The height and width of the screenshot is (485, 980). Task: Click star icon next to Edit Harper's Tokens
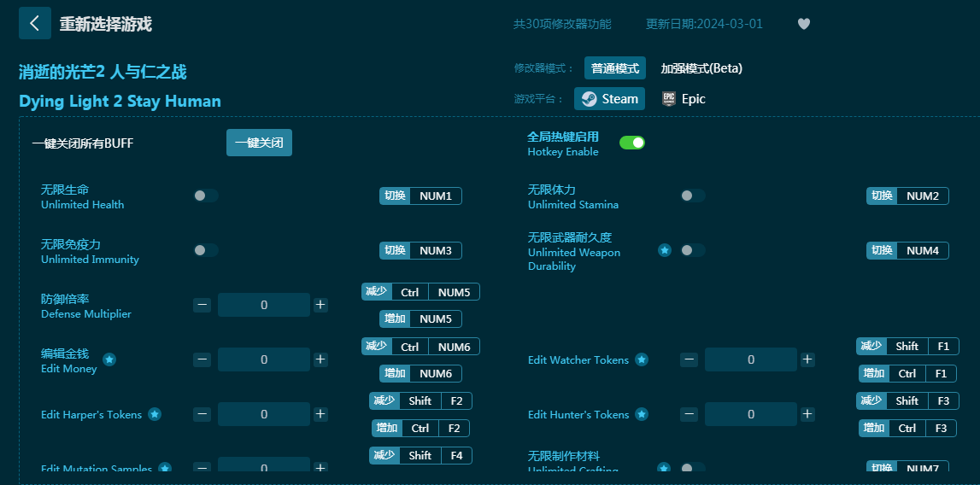click(x=155, y=414)
